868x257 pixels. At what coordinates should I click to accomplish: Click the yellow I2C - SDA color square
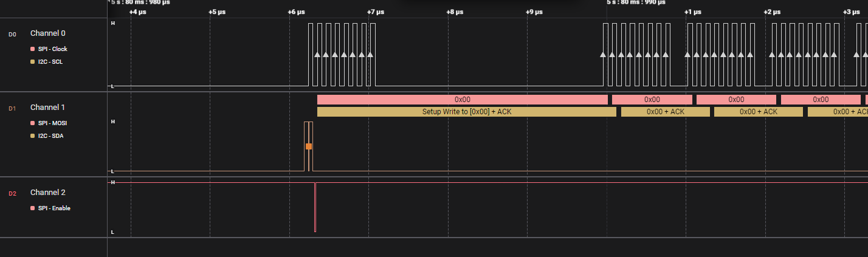(x=33, y=135)
